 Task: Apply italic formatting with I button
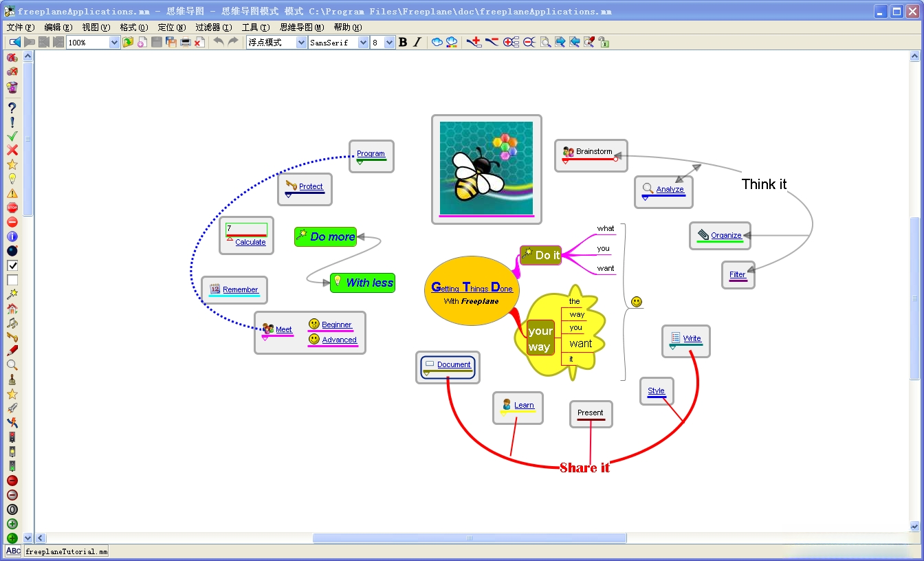pos(417,42)
